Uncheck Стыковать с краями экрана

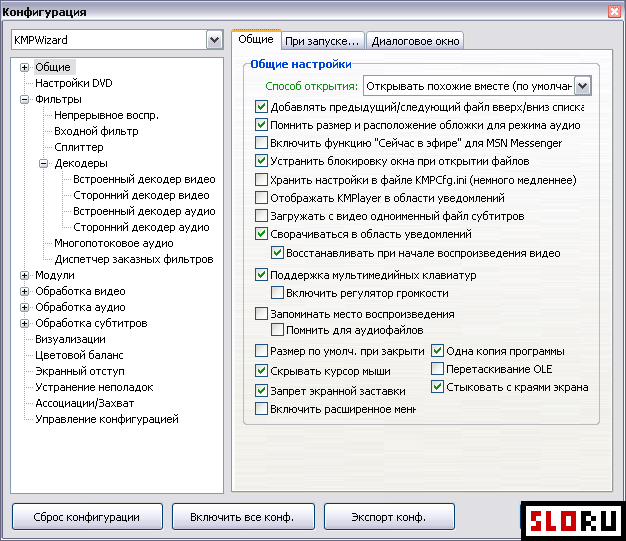[x=437, y=387]
